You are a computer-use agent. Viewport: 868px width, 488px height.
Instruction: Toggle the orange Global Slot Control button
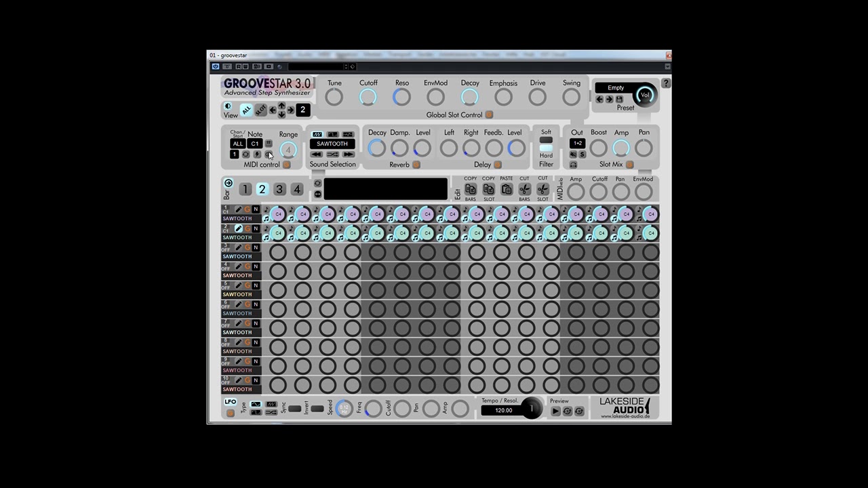coord(489,115)
